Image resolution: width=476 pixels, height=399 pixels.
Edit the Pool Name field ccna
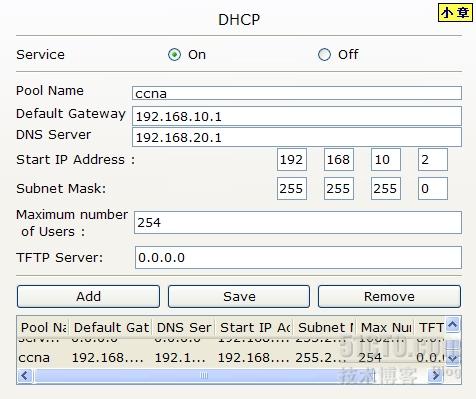click(297, 93)
